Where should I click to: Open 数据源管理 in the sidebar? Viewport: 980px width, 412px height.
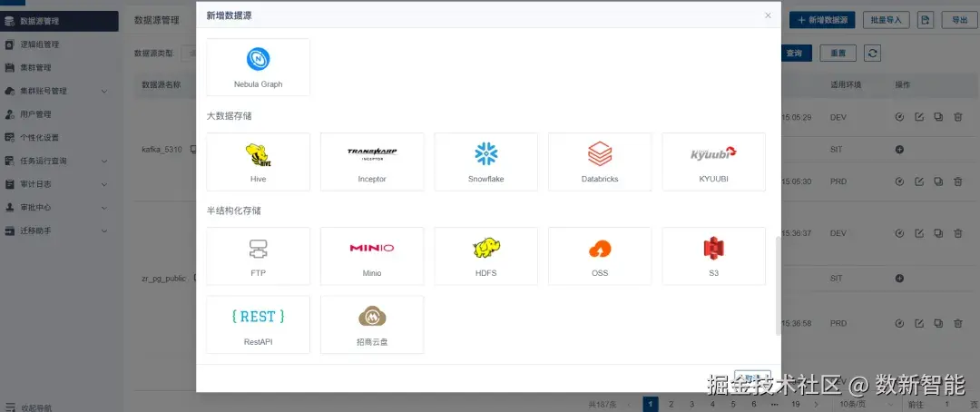click(x=59, y=21)
